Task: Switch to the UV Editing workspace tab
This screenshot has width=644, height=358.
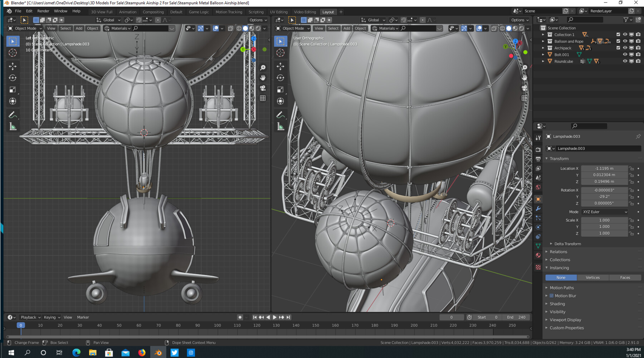Action: (279, 12)
